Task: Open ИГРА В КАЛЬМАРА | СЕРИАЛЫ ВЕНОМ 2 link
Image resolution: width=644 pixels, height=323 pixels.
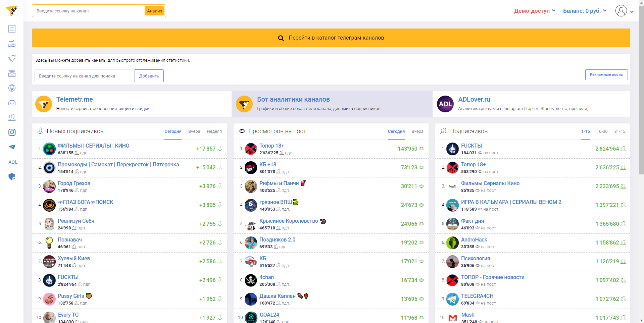Action: coord(511,202)
